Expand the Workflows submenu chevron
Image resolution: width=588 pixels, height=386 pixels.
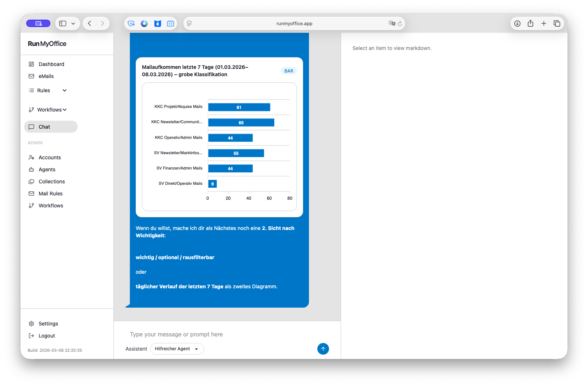click(65, 110)
